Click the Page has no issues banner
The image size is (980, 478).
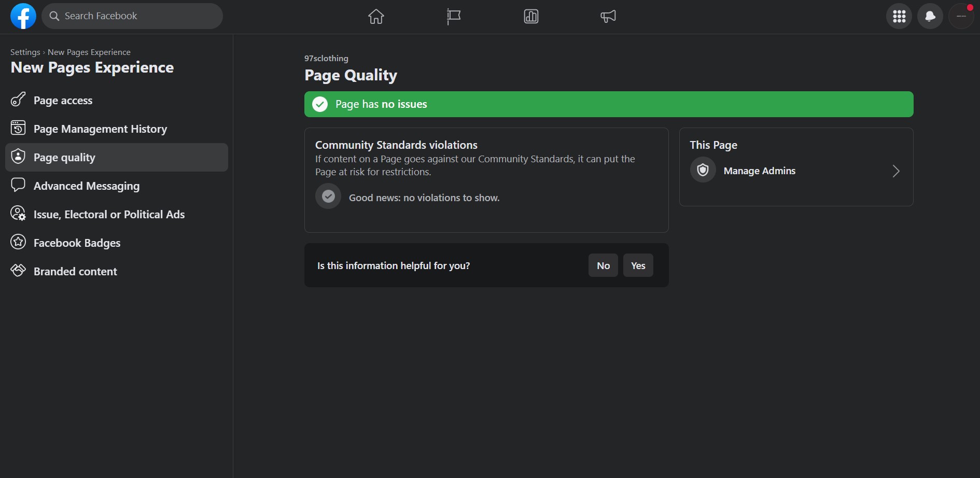[x=609, y=104]
